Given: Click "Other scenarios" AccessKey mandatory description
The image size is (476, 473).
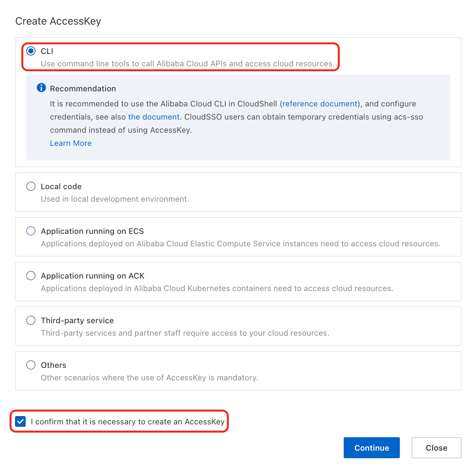Looking at the screenshot, I should (x=149, y=378).
